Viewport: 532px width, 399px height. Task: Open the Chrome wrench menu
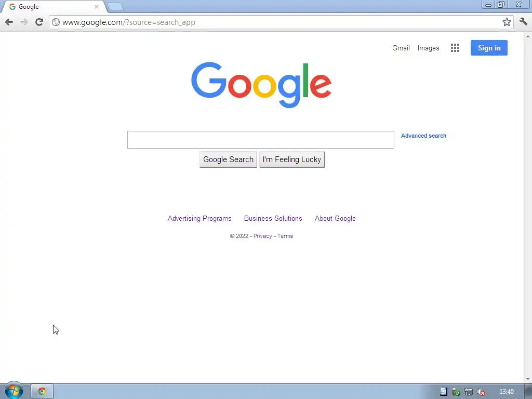523,22
